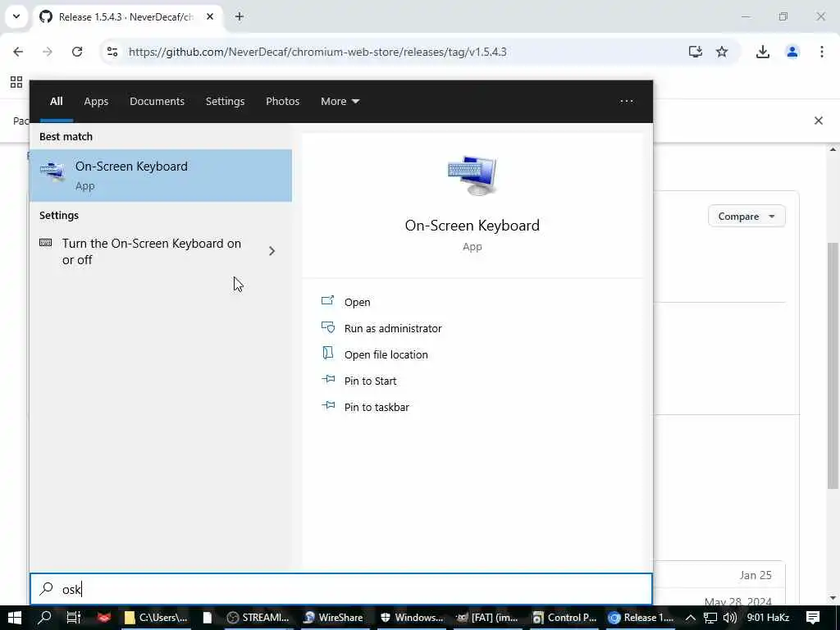Switch to Windows... security taskbar window

[412, 617]
